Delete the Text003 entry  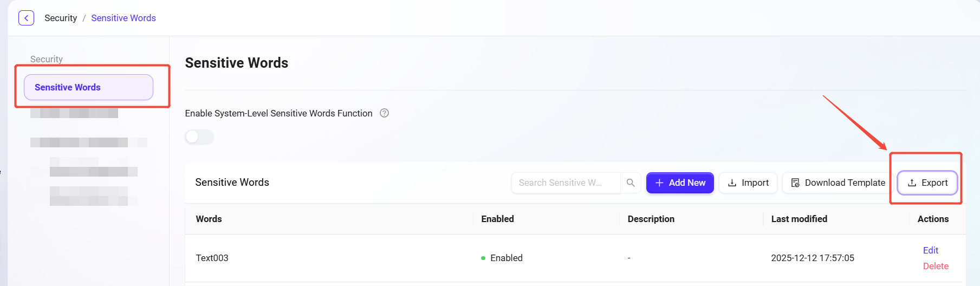935,266
